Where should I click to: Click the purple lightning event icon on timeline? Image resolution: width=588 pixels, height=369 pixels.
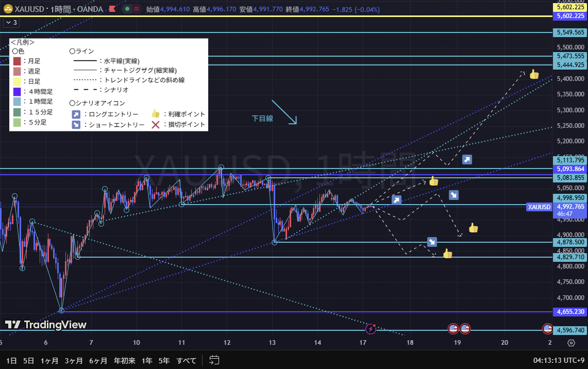pos(371,328)
